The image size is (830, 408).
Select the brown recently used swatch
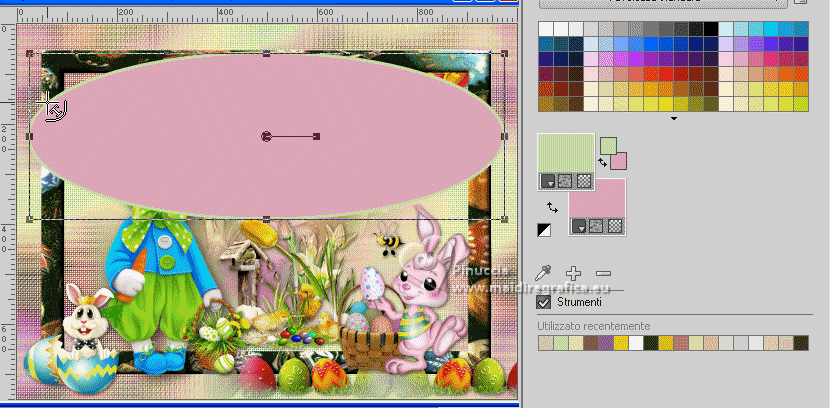coord(591,343)
